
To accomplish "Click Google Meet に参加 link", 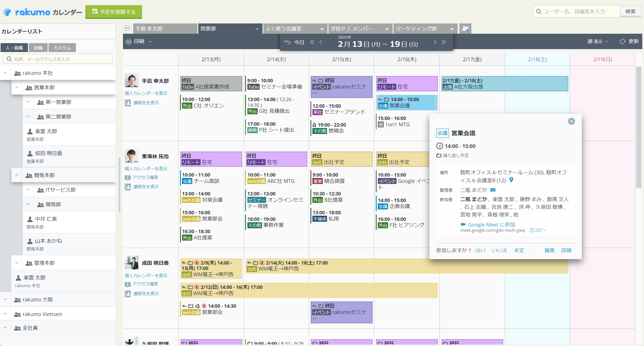I will point(491,225).
